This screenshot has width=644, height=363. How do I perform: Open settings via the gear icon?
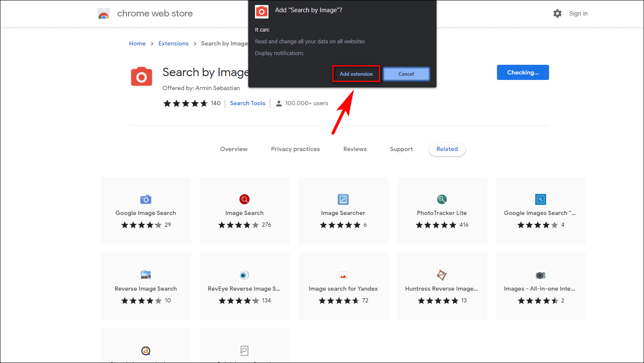coord(557,13)
